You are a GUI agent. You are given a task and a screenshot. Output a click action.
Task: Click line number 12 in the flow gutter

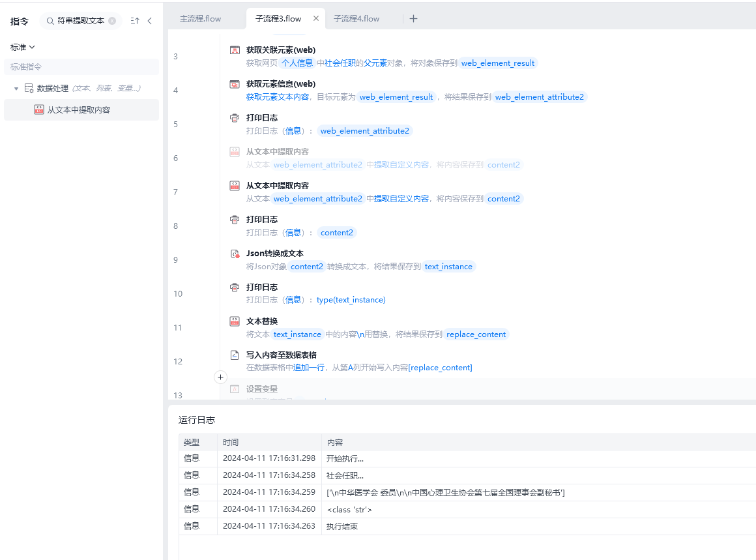[178, 362]
